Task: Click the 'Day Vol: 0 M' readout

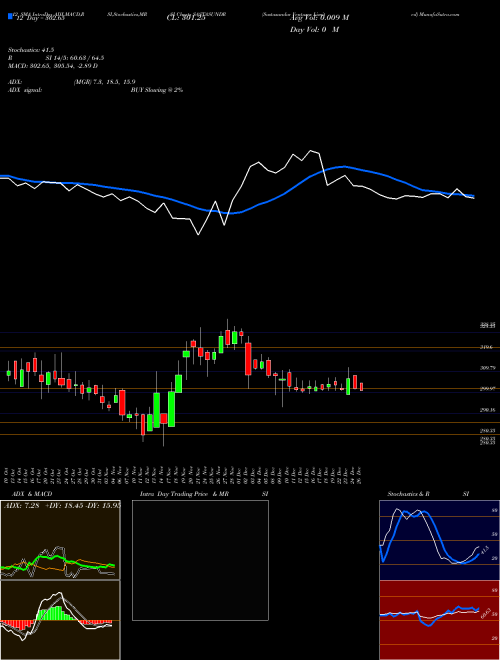Action: (x=314, y=30)
